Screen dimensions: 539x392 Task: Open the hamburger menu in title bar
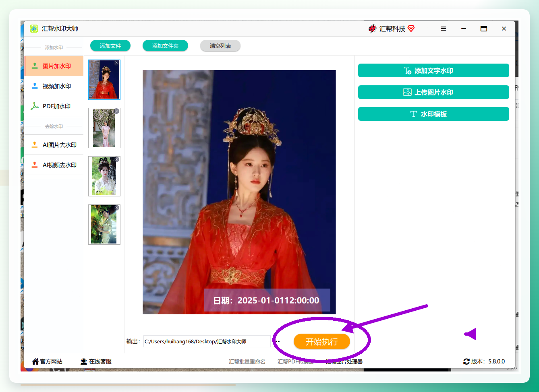click(444, 29)
